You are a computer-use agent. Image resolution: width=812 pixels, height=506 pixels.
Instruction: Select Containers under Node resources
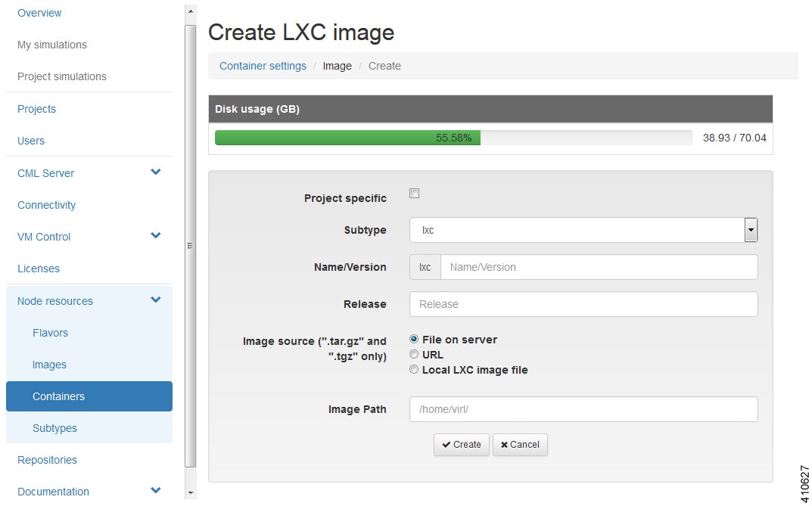coord(89,396)
